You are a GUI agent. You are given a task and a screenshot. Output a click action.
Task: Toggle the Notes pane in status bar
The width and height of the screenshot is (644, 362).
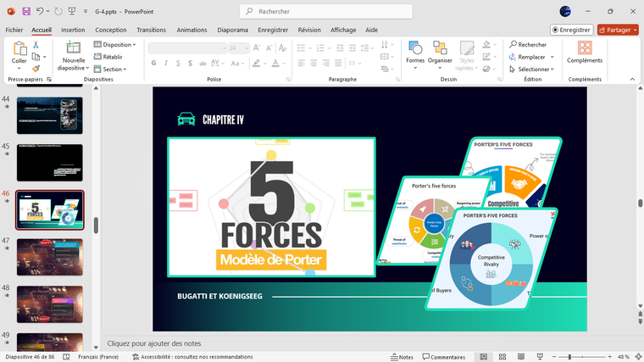[x=402, y=357]
